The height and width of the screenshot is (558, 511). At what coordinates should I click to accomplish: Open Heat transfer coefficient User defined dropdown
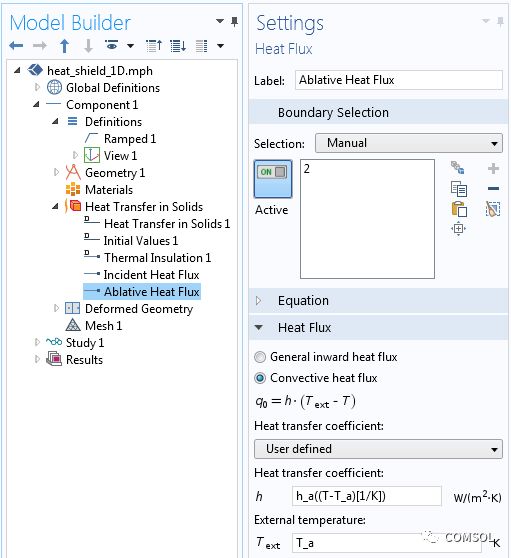point(378,449)
